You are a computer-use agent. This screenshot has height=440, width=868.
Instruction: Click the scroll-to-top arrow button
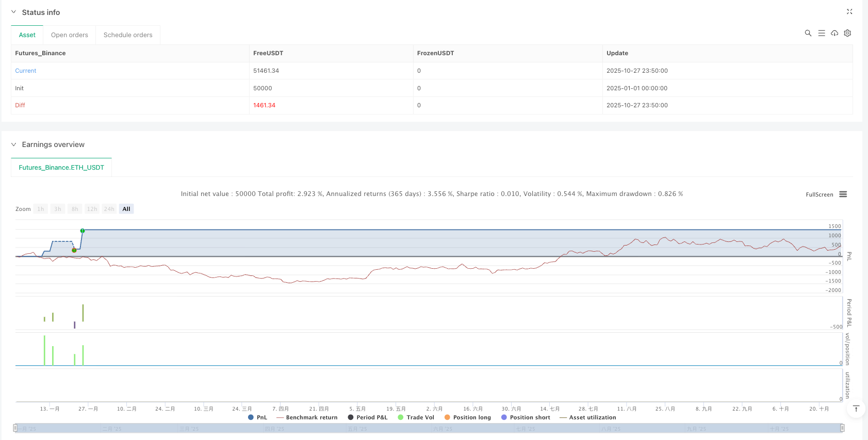tap(856, 409)
